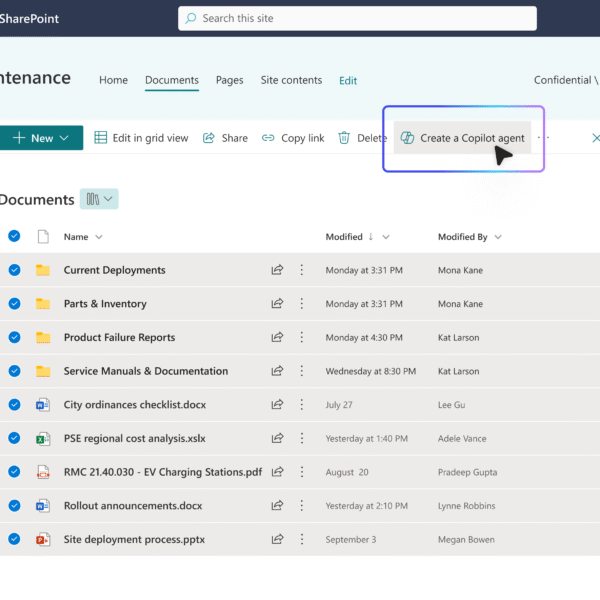Open more actions for Site deployment process.pptx
Image resolution: width=600 pixels, height=600 pixels.
pos(302,539)
